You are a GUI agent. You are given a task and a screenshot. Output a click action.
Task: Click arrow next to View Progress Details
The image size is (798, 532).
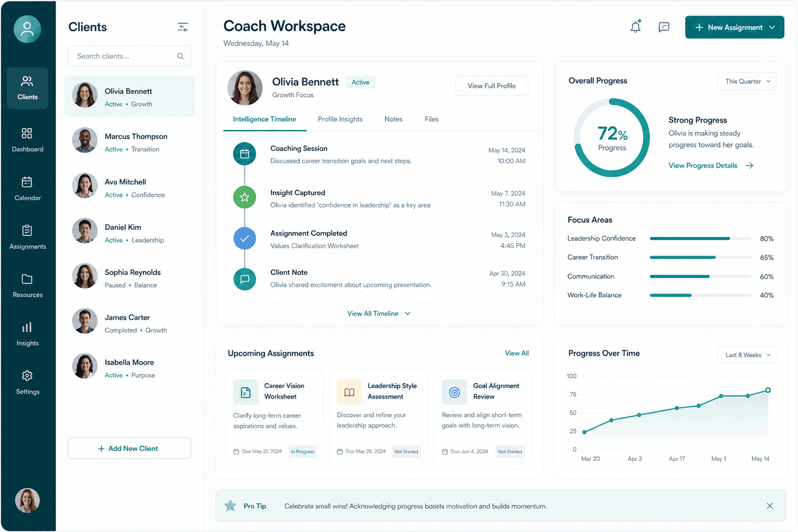pos(750,166)
